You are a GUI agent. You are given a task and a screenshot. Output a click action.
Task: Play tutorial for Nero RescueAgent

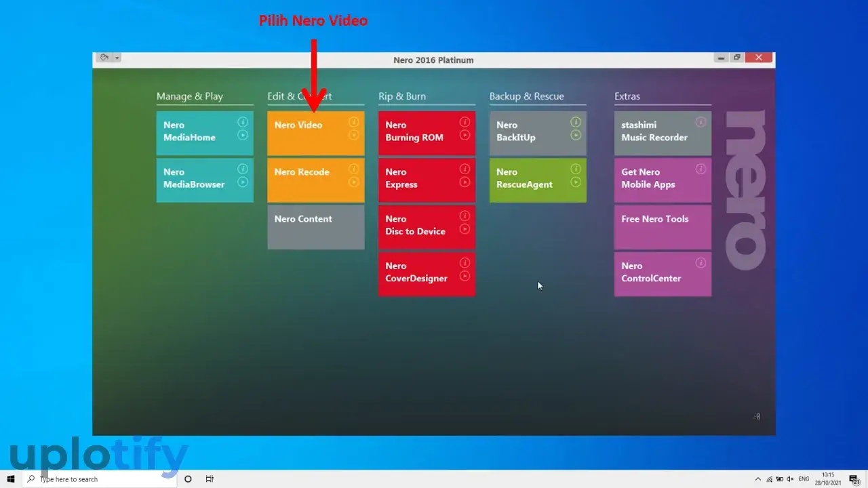pyautogui.click(x=576, y=182)
